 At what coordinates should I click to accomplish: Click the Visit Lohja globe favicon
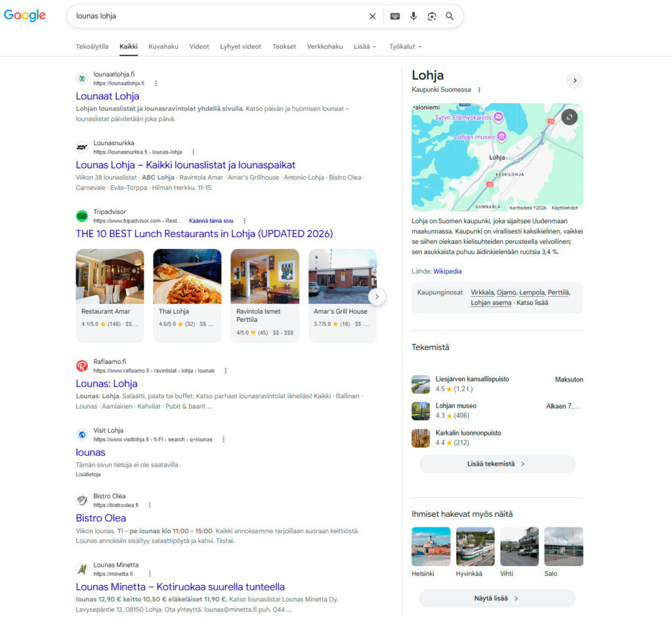click(x=82, y=434)
